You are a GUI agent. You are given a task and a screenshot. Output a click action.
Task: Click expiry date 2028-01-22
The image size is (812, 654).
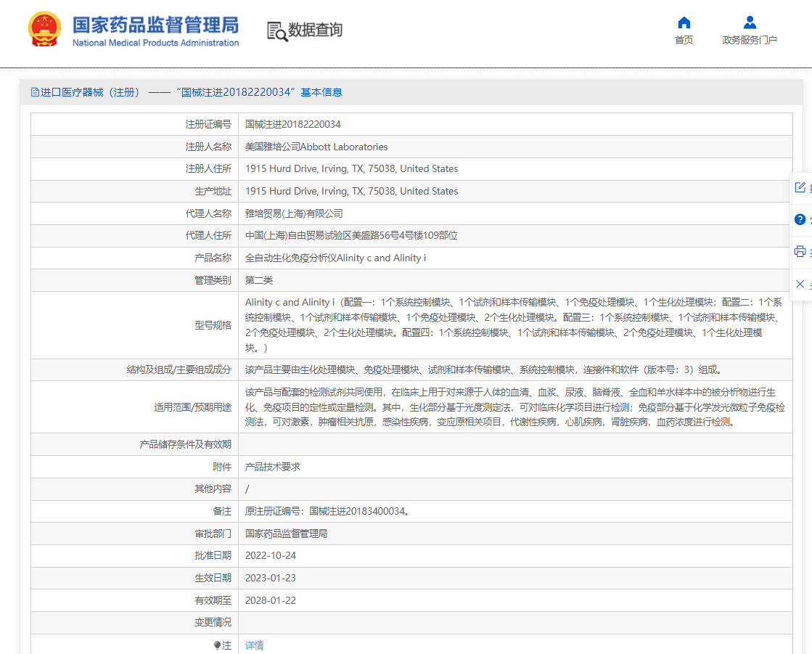pos(271,601)
